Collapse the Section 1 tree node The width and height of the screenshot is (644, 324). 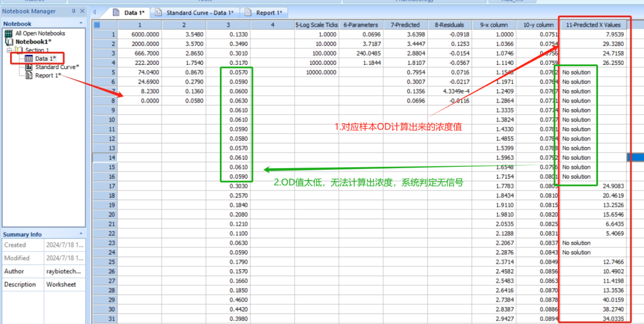8,50
